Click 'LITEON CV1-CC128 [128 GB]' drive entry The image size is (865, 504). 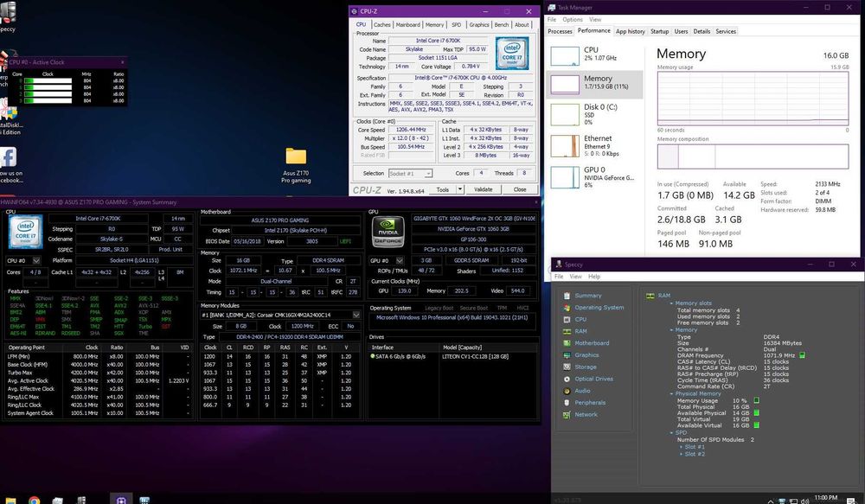(475, 357)
